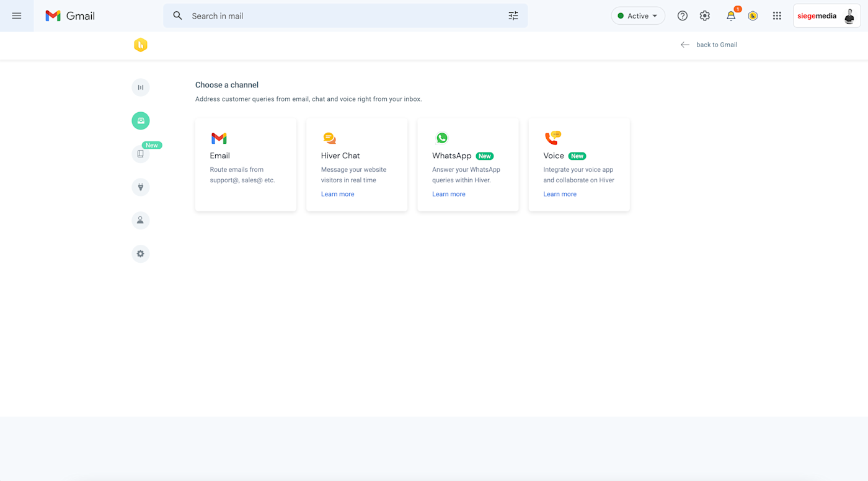Open the users sidebar icon

(141, 221)
